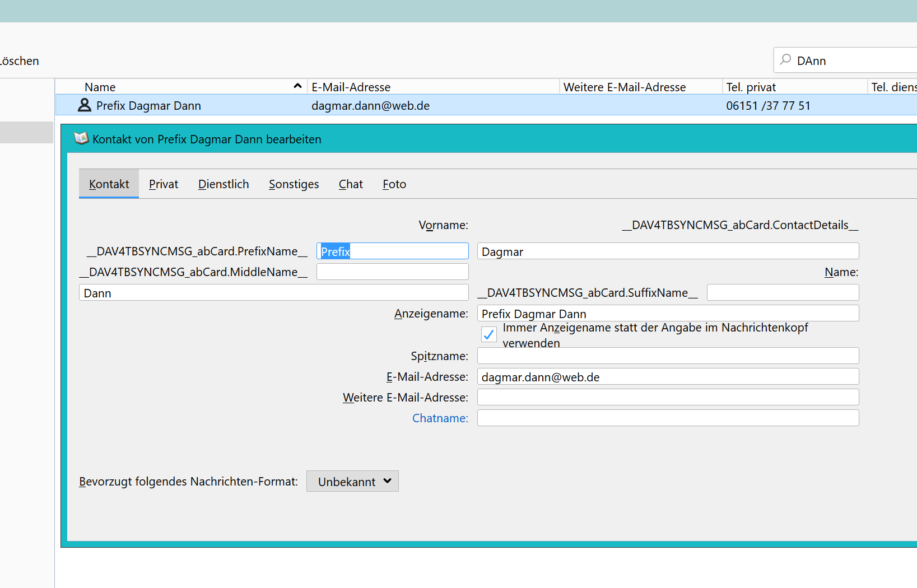Screen dimensions: 917x588
Task: Uncheck 'Immer Anzeigename' checkbox
Action: click(488, 334)
